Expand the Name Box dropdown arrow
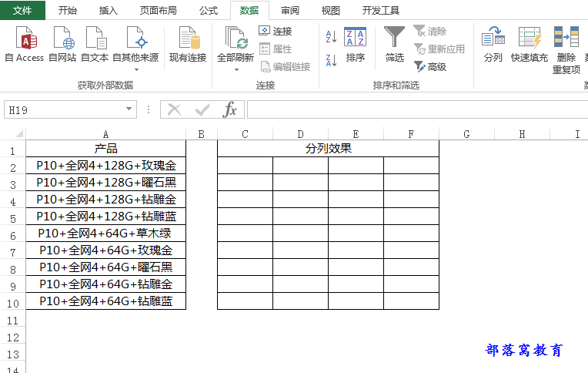This screenshot has width=588, height=373. point(129,109)
